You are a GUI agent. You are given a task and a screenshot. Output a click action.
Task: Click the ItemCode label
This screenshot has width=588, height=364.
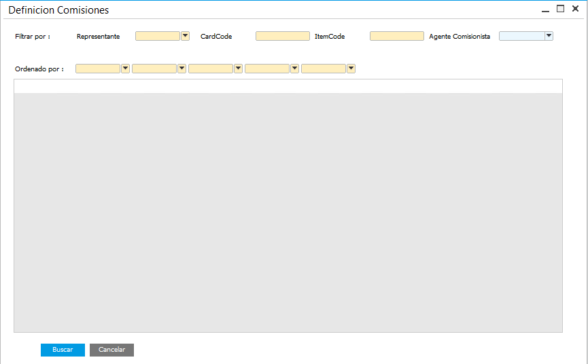pyautogui.click(x=330, y=36)
